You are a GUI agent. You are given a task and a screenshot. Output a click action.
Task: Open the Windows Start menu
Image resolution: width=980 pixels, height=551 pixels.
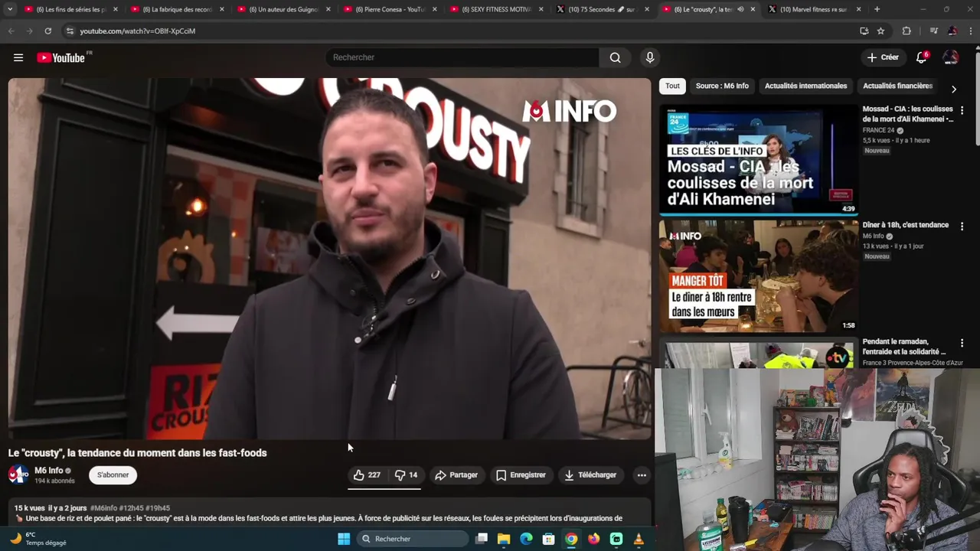pyautogui.click(x=344, y=539)
